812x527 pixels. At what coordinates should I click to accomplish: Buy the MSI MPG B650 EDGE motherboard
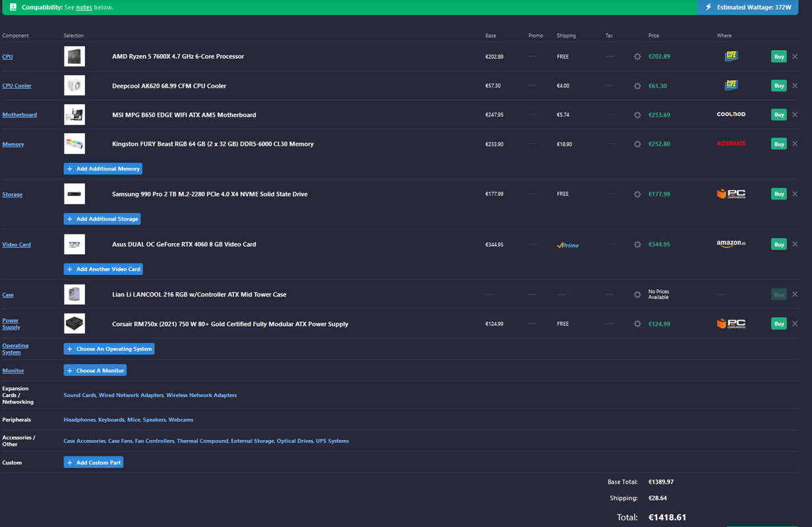[x=779, y=115]
